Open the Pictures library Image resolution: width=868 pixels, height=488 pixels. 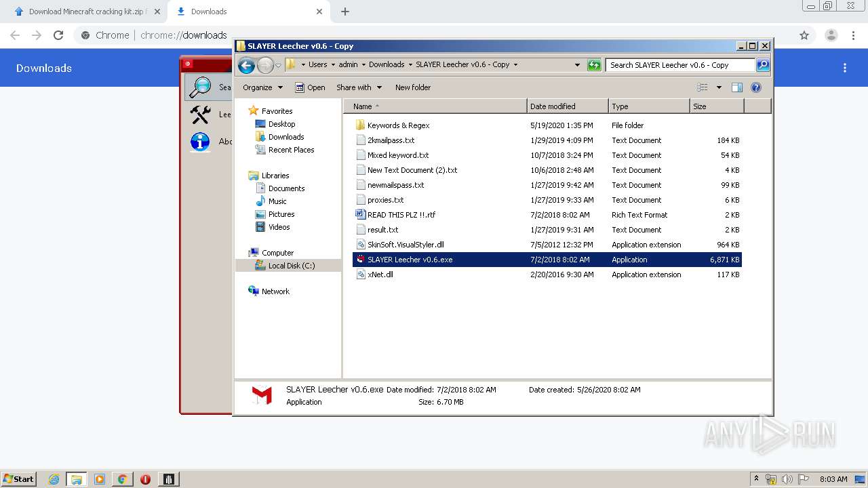tap(281, 214)
